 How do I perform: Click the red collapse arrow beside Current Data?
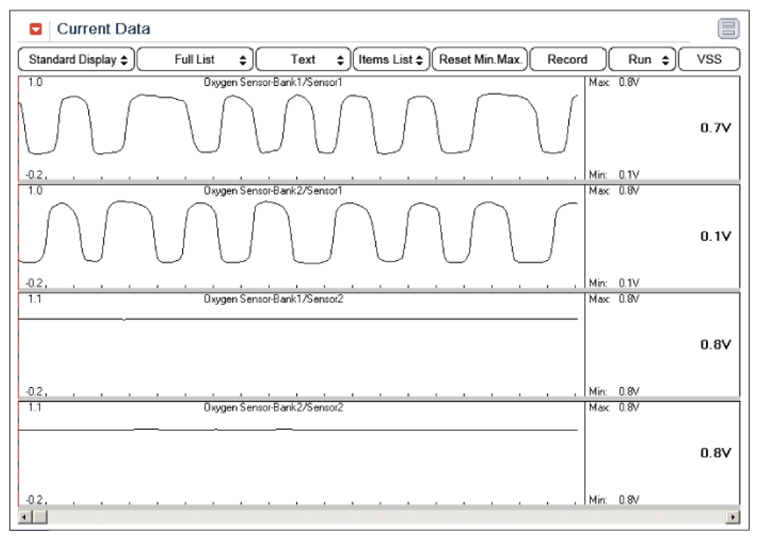[x=35, y=29]
